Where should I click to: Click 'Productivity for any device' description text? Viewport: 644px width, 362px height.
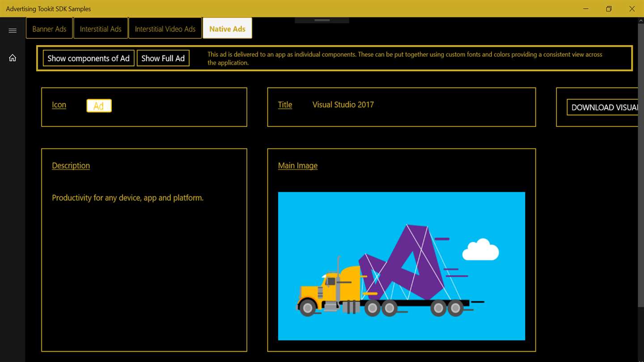pyautogui.click(x=127, y=198)
